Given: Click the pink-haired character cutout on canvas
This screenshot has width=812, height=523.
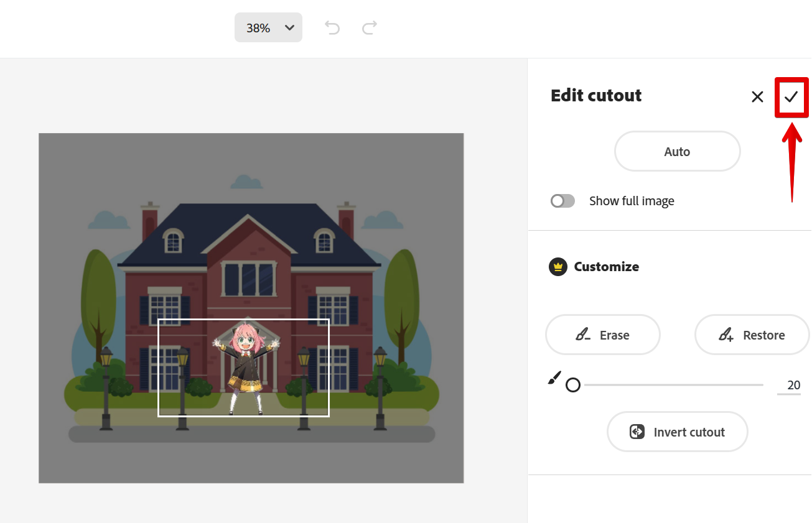Looking at the screenshot, I should [245, 368].
